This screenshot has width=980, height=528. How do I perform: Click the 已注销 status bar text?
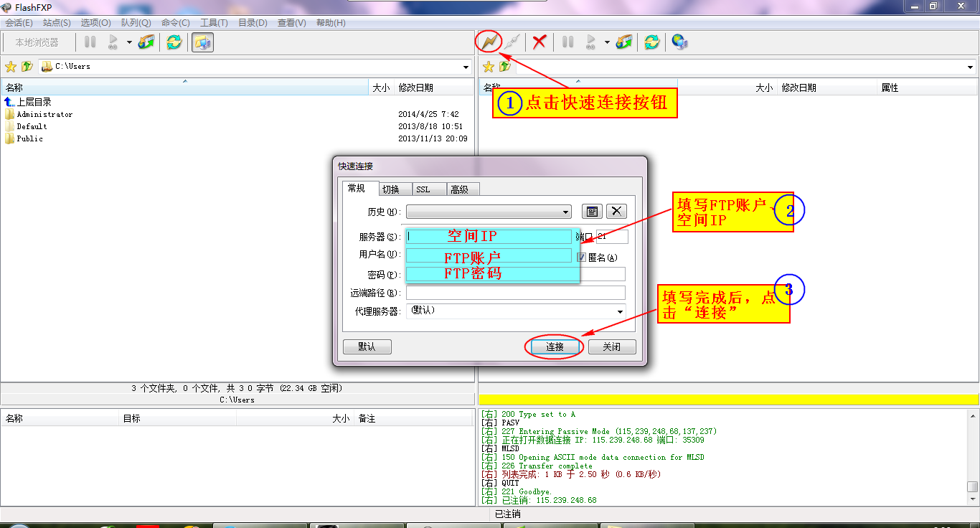[508, 514]
